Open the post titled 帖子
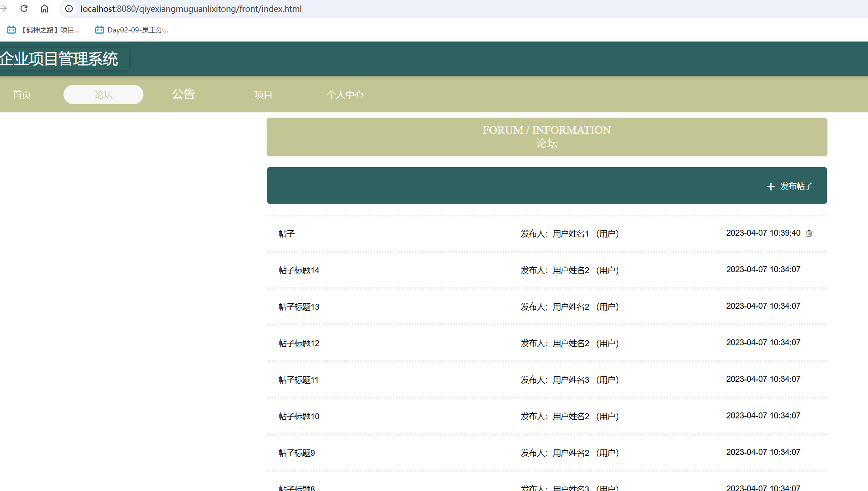Image resolution: width=868 pixels, height=491 pixels. (x=286, y=234)
